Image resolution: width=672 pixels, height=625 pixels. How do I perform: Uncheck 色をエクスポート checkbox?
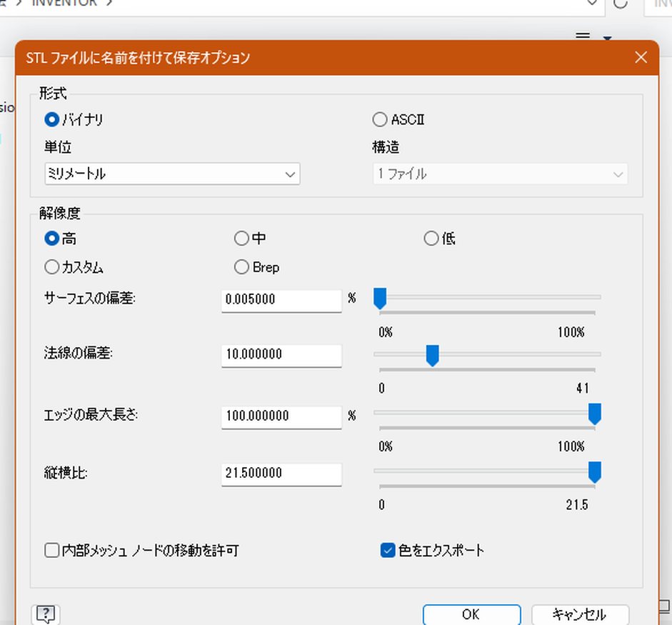tap(388, 550)
